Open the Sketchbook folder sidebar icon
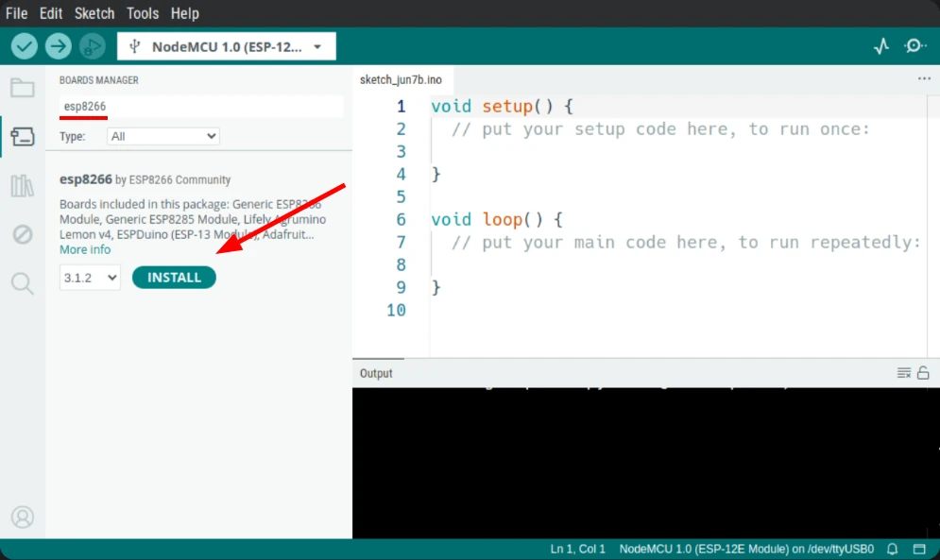 pyautogui.click(x=22, y=88)
